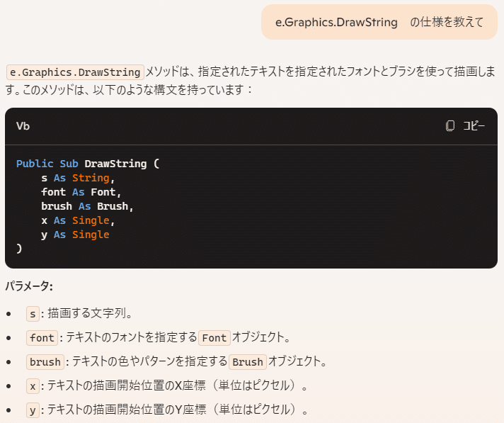This screenshot has width=504, height=423.
Task: Click the 'y' inline code in parameter list
Action: click(33, 410)
